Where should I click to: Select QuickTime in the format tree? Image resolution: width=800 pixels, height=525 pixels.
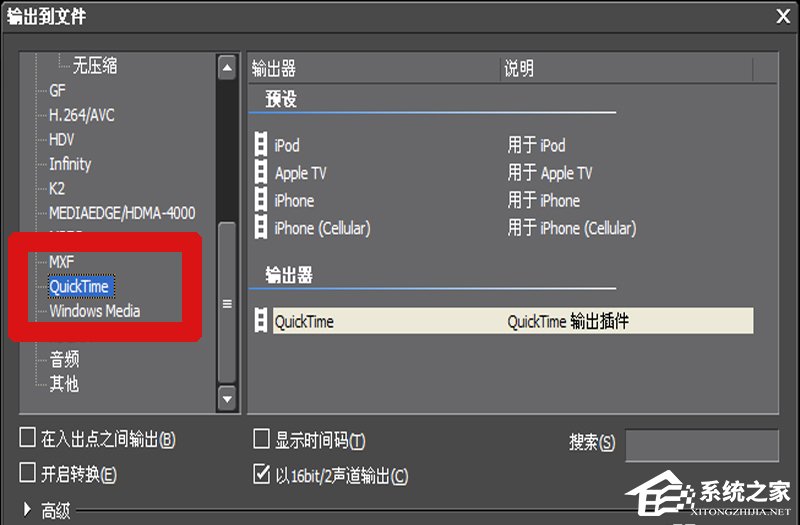(x=81, y=286)
